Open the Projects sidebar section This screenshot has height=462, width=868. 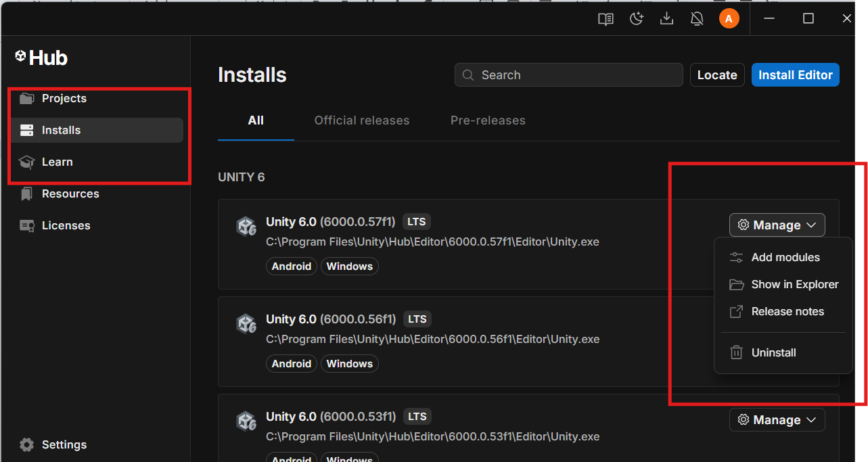coord(96,99)
